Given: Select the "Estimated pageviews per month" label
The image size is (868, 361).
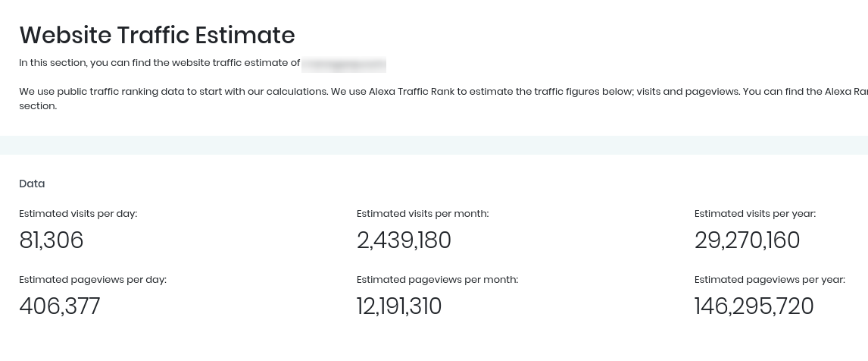Looking at the screenshot, I should pyautogui.click(x=437, y=280).
